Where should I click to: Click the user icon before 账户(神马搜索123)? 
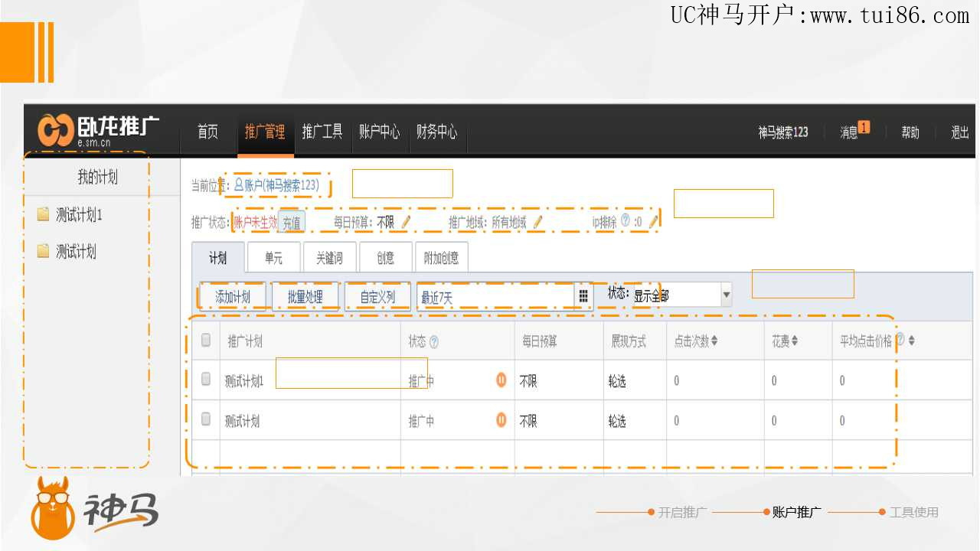click(x=238, y=184)
